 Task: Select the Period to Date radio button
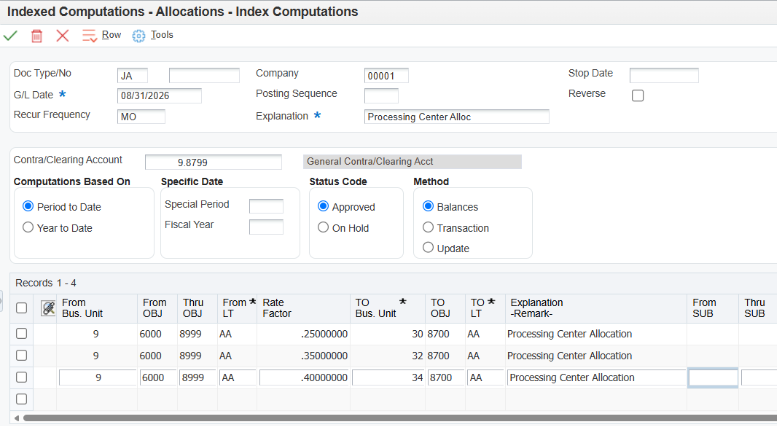(28, 206)
